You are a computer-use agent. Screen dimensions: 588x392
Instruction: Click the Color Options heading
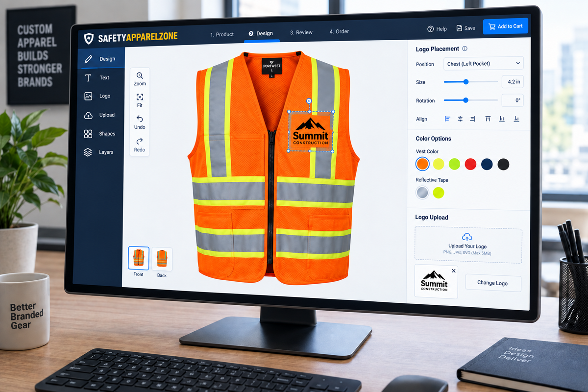point(434,139)
